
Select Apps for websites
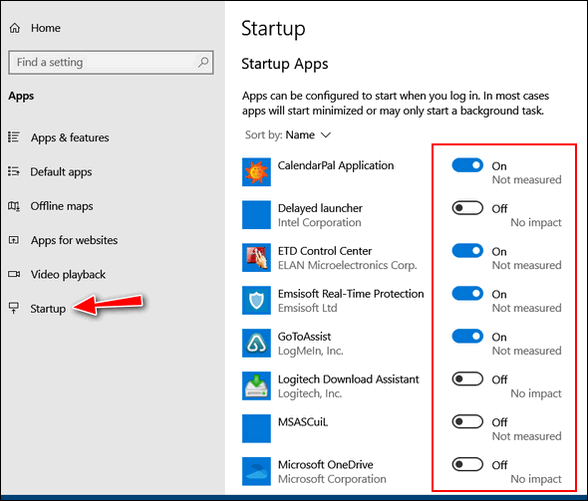[x=74, y=240]
